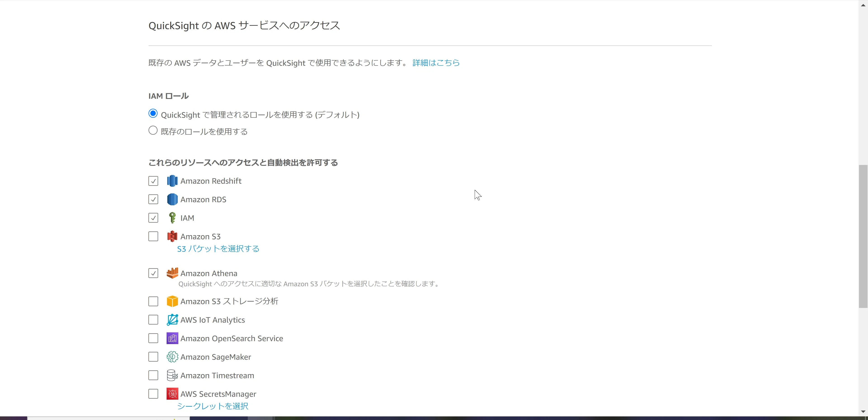The image size is (868, 420).
Task: Click the AWS SecretsManager icon
Action: point(172,394)
